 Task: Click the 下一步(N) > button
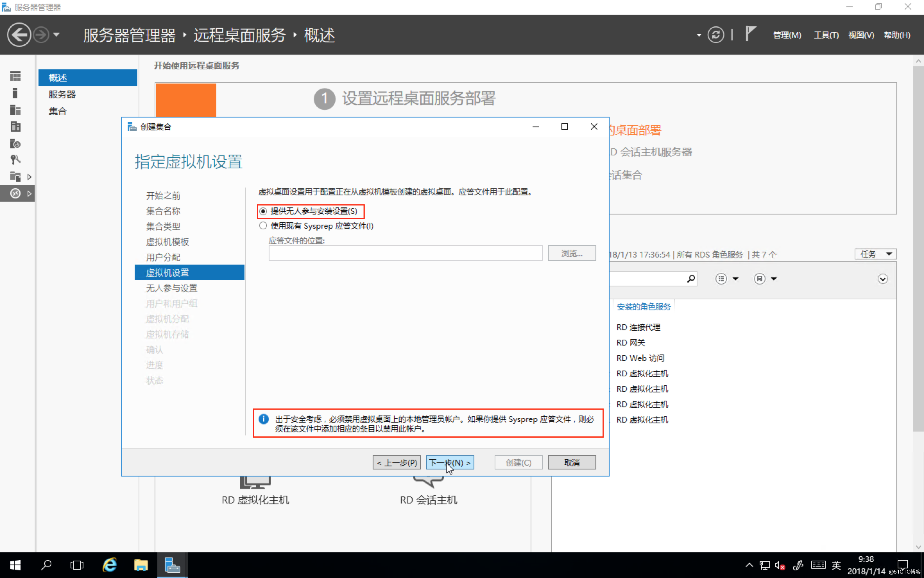point(450,462)
